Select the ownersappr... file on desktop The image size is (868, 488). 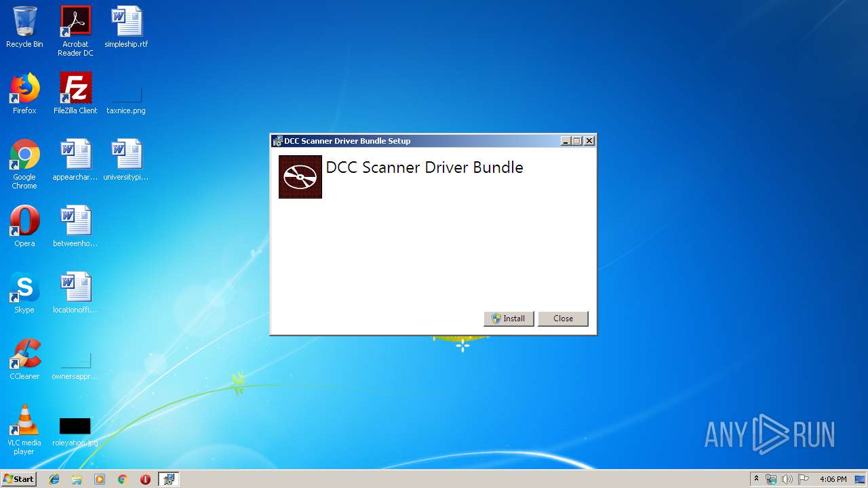75,366
